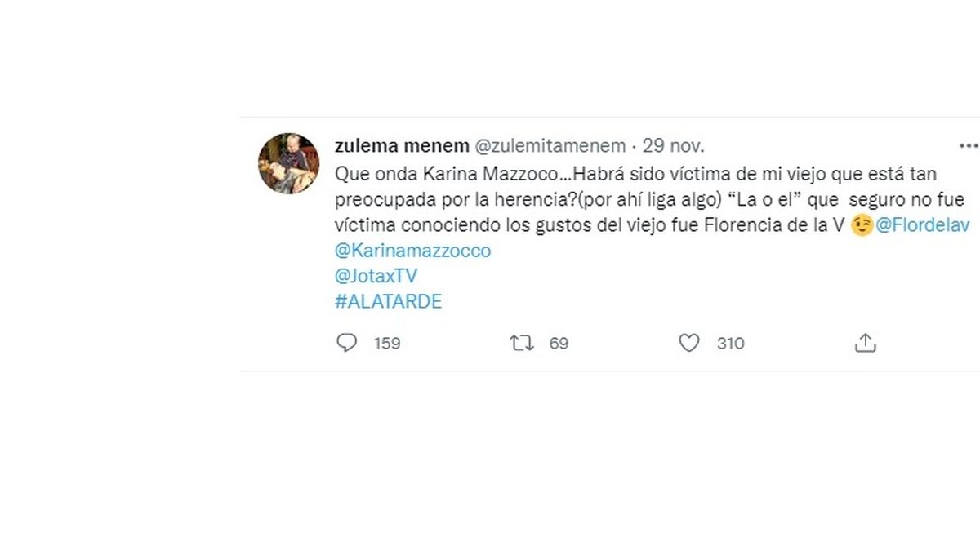Click zulema menem's profile avatar
980x551 pixels.
pyautogui.click(x=288, y=163)
